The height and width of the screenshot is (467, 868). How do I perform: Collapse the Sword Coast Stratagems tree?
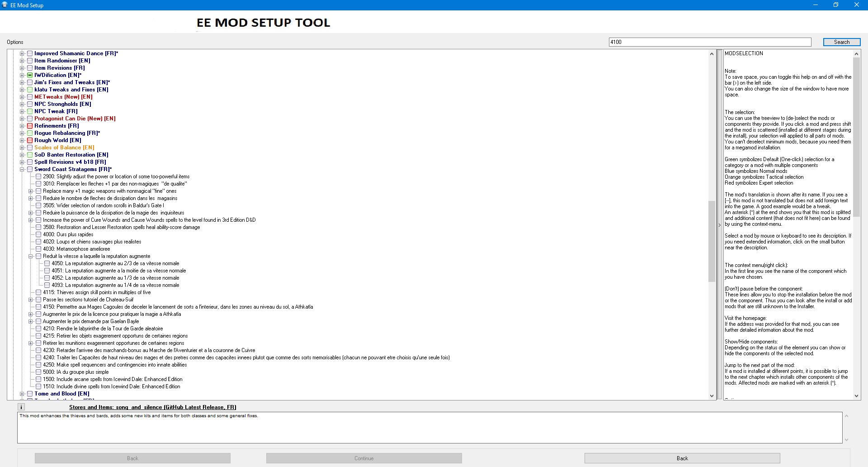tap(22, 169)
